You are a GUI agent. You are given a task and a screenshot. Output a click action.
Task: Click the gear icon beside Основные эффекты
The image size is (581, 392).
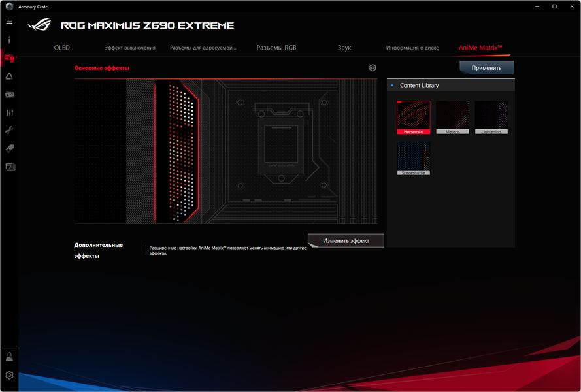tap(373, 68)
